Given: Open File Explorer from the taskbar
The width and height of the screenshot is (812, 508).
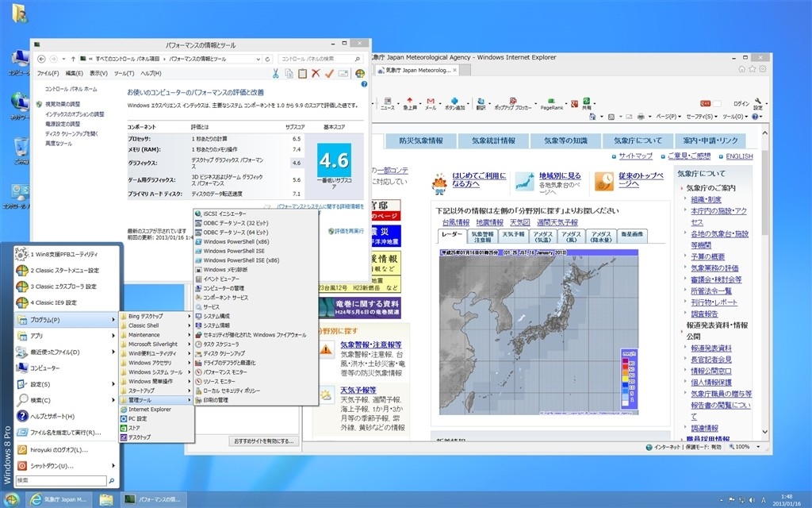Looking at the screenshot, I should [x=105, y=499].
